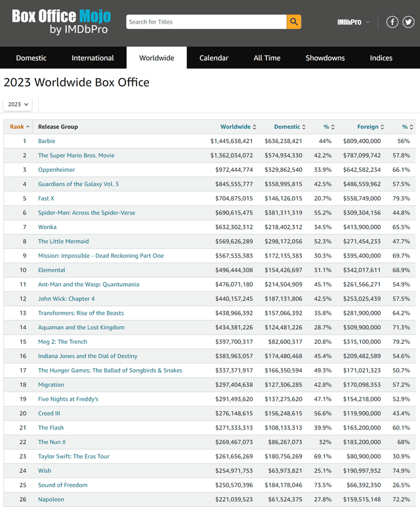Open Aquaman and the Lost Kingdom
Viewport: 420px width, 507px height.
pyautogui.click(x=81, y=327)
